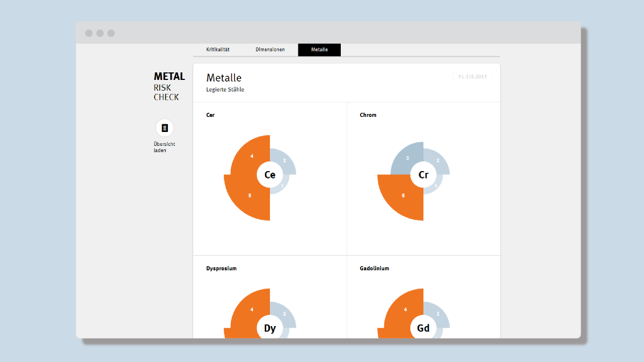Image resolution: width=644 pixels, height=362 pixels.
Task: Switch to the Kritikalität tab
Action: (x=218, y=50)
